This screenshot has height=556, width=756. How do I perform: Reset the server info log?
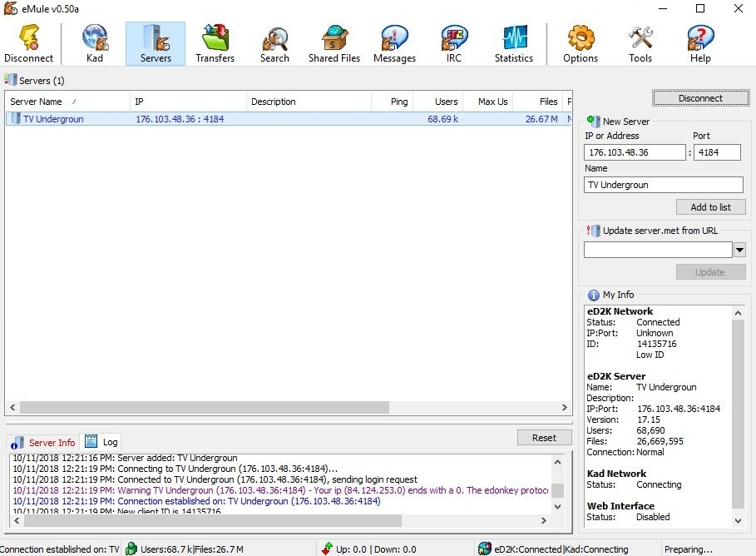click(545, 437)
